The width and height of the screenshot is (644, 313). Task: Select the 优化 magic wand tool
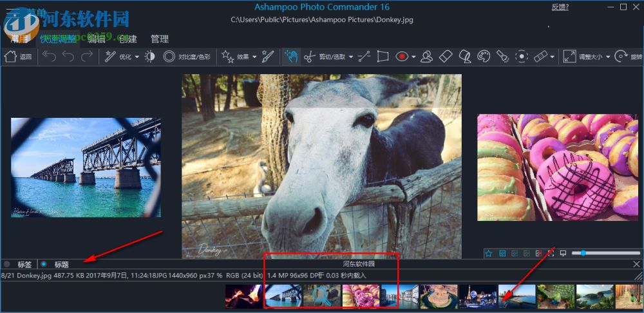109,57
